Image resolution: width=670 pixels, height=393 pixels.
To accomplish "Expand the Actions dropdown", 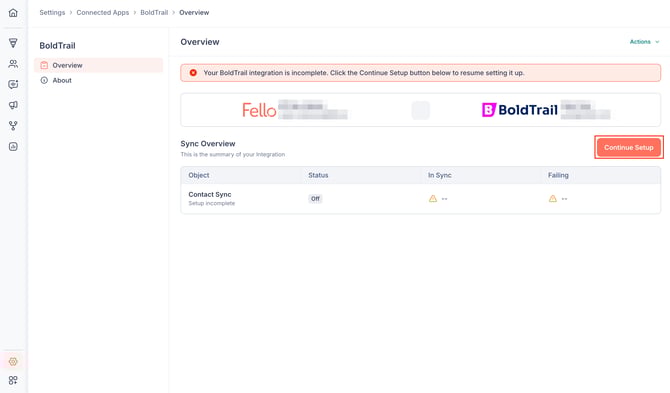I will tap(644, 42).
